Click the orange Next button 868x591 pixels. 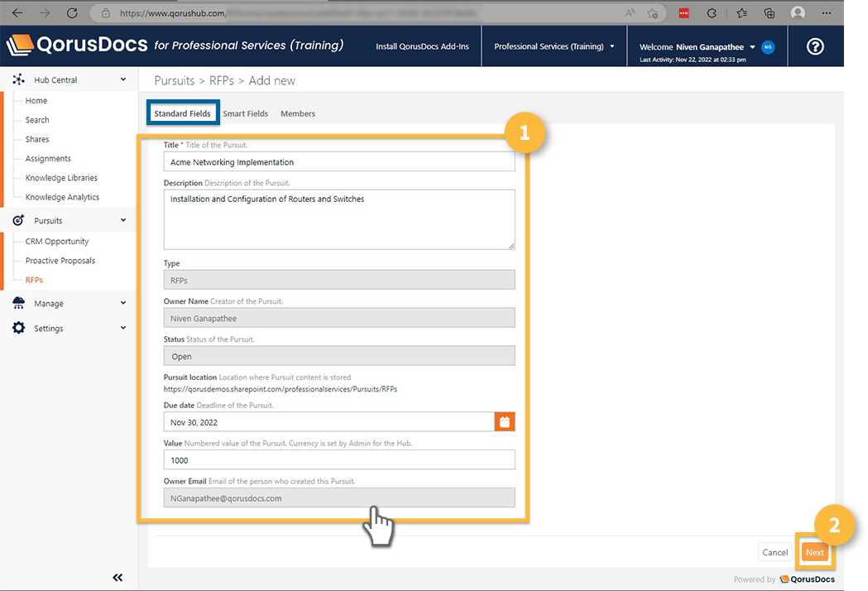(x=815, y=552)
